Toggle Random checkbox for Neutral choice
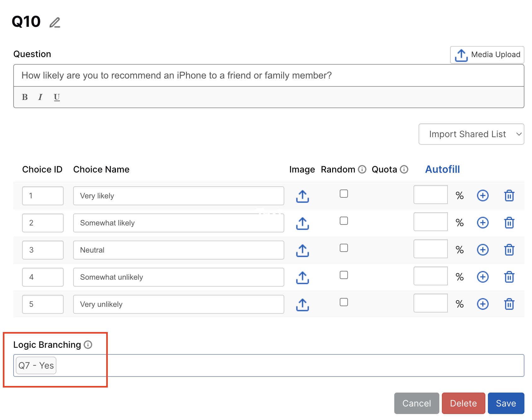The height and width of the screenshot is (420, 532). pyautogui.click(x=344, y=248)
